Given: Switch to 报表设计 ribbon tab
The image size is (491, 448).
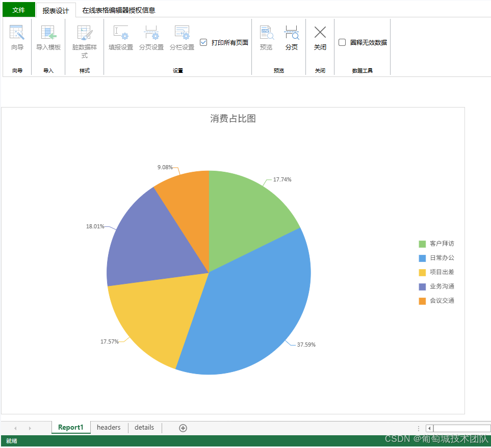Looking at the screenshot, I should pos(56,10).
